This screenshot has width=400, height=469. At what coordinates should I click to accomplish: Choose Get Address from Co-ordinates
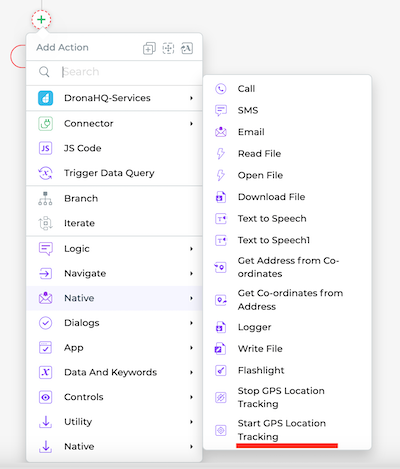(287, 267)
